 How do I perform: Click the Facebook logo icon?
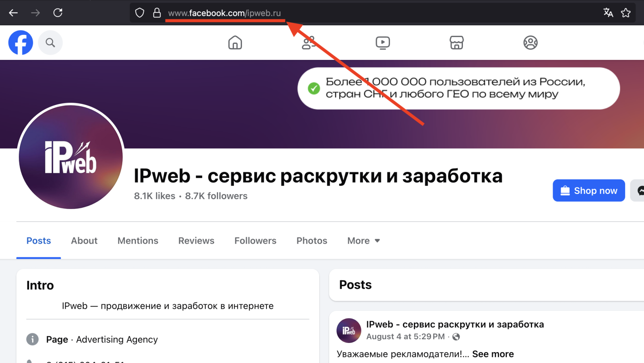coord(21,43)
